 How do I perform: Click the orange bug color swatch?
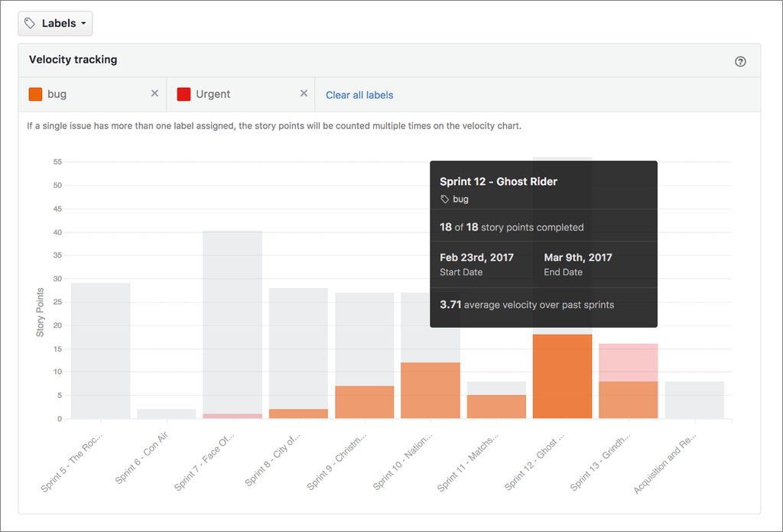click(35, 94)
